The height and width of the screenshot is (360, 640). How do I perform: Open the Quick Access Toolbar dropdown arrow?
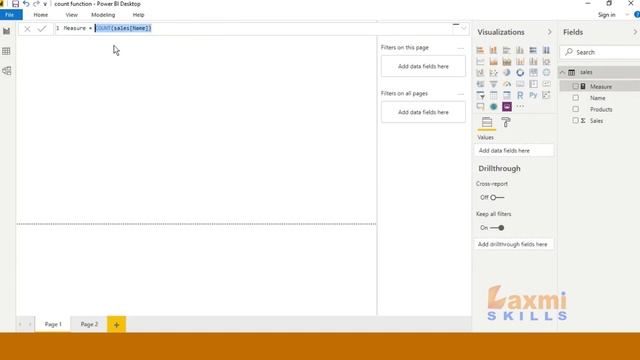tap(45, 4)
